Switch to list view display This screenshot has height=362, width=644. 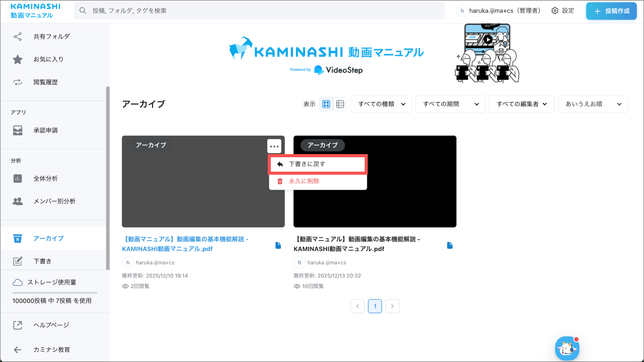tap(340, 104)
